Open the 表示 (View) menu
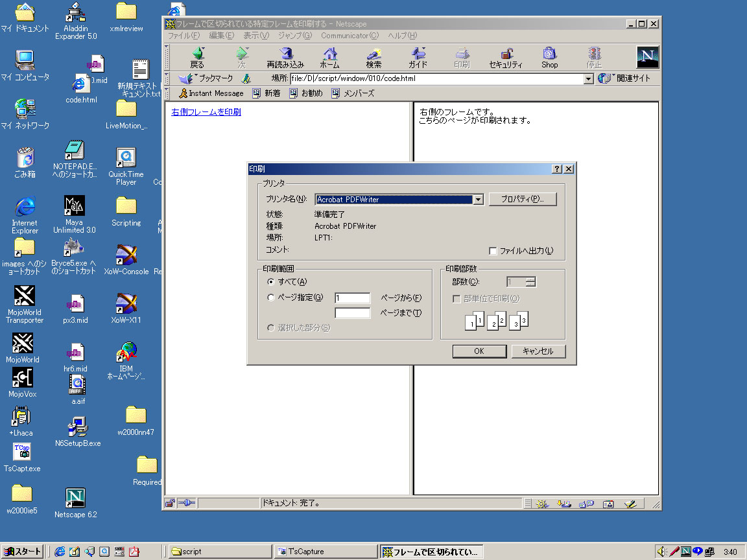747x560 pixels. [x=256, y=36]
